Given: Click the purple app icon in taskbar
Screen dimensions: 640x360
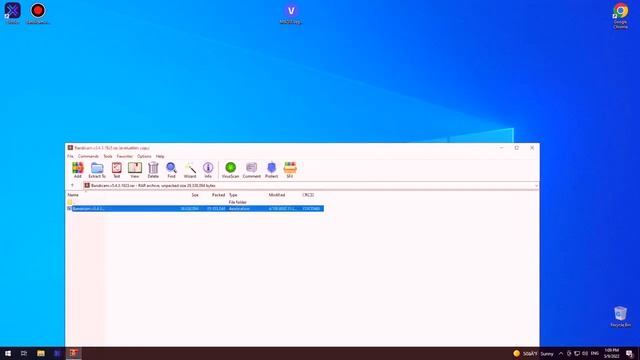Looking at the screenshot, I should click(x=57, y=353).
